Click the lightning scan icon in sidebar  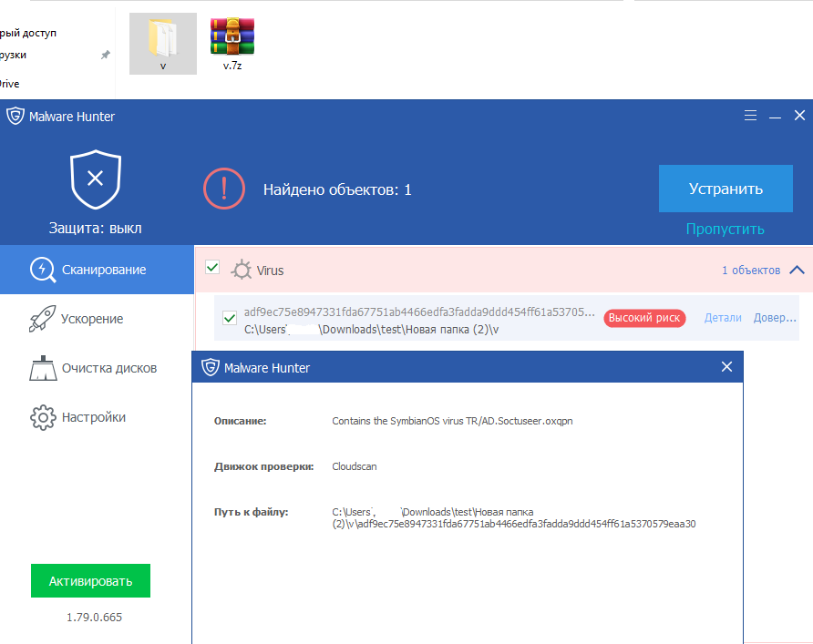pyautogui.click(x=43, y=270)
